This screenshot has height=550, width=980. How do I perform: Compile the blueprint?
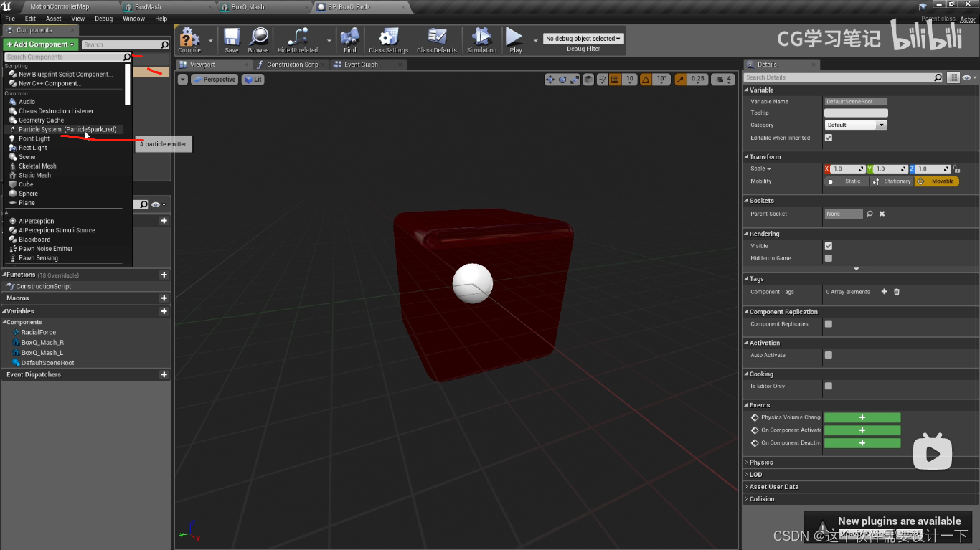(189, 40)
